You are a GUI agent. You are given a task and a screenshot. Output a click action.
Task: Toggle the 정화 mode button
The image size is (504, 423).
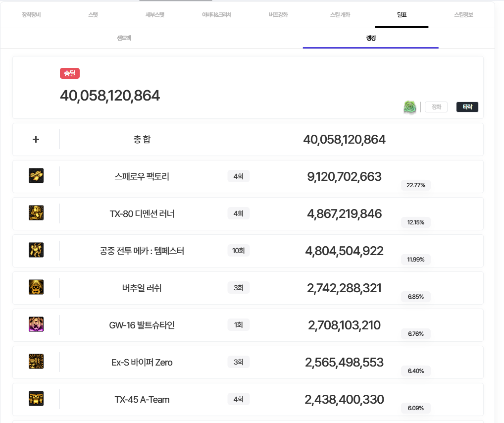pos(436,107)
